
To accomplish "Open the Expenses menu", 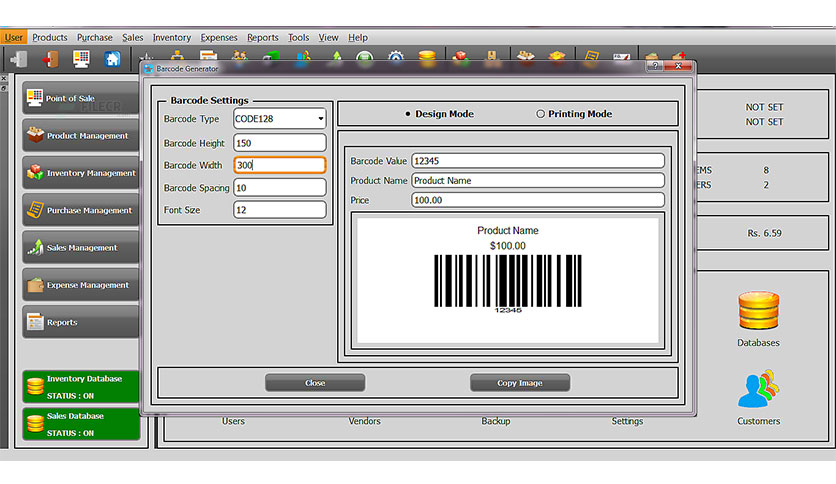I will (219, 37).
